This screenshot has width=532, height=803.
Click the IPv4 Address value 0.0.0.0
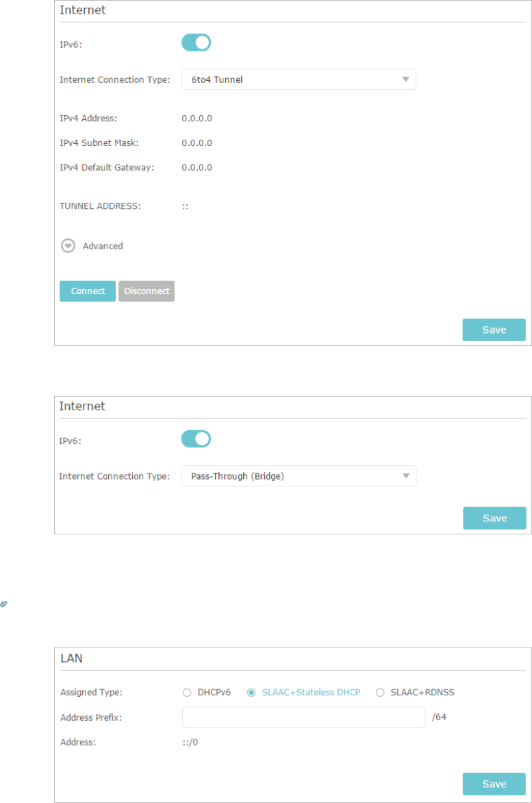[x=197, y=119]
